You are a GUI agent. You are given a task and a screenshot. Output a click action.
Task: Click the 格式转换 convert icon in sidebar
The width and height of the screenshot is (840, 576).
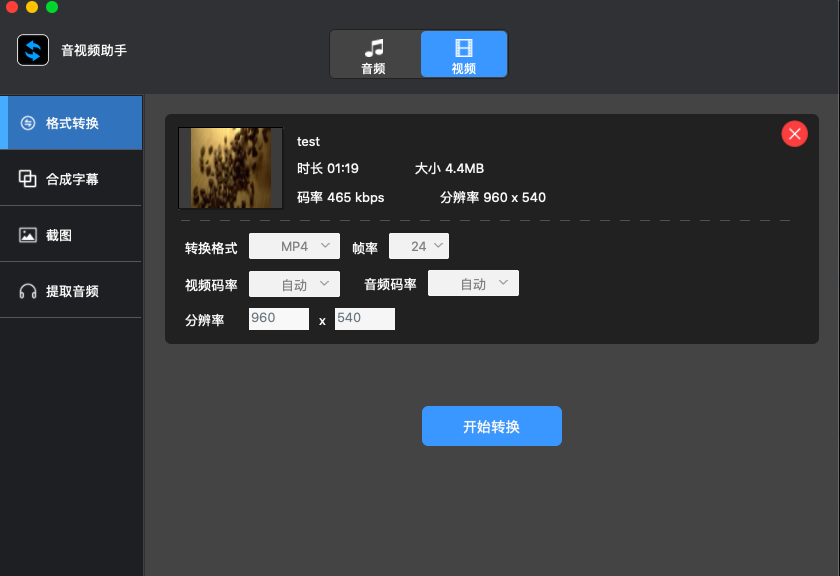pyautogui.click(x=28, y=123)
